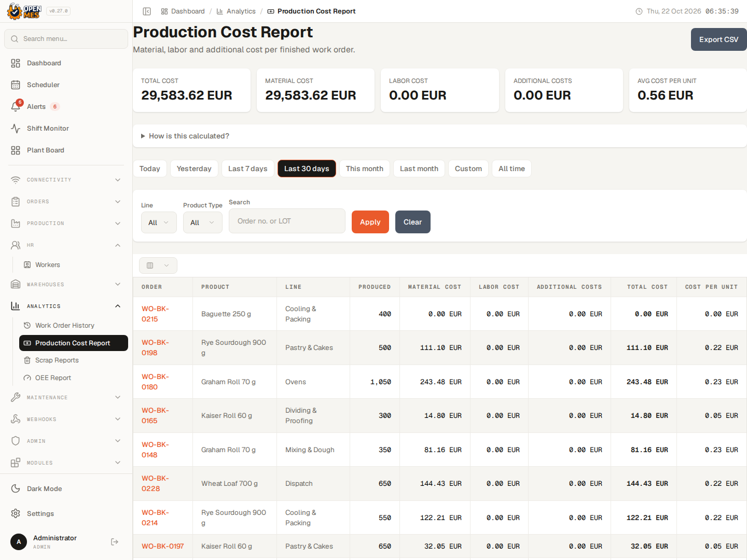Open the Line filter dropdown
This screenshot has width=747, height=560.
click(x=159, y=222)
